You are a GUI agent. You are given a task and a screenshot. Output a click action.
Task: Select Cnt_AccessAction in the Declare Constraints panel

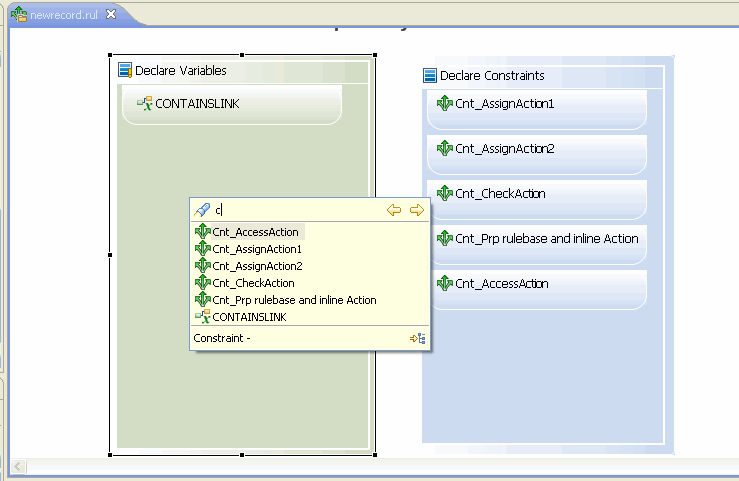(x=539, y=290)
